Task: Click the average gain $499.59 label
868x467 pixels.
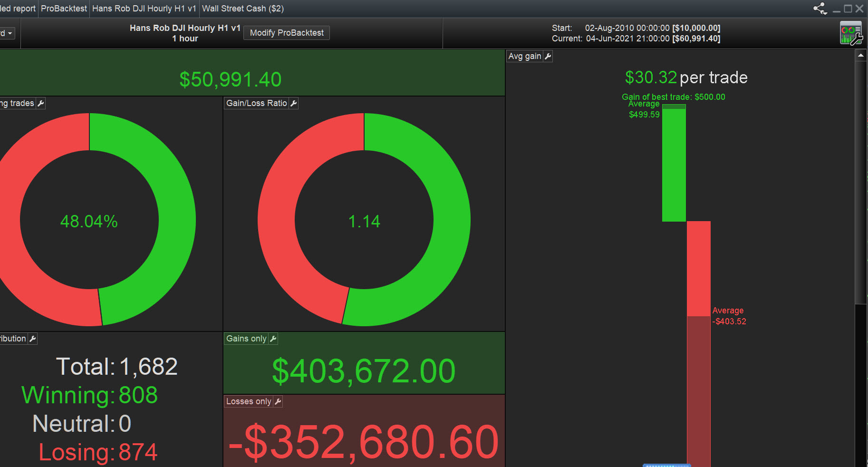Action: pyautogui.click(x=644, y=109)
